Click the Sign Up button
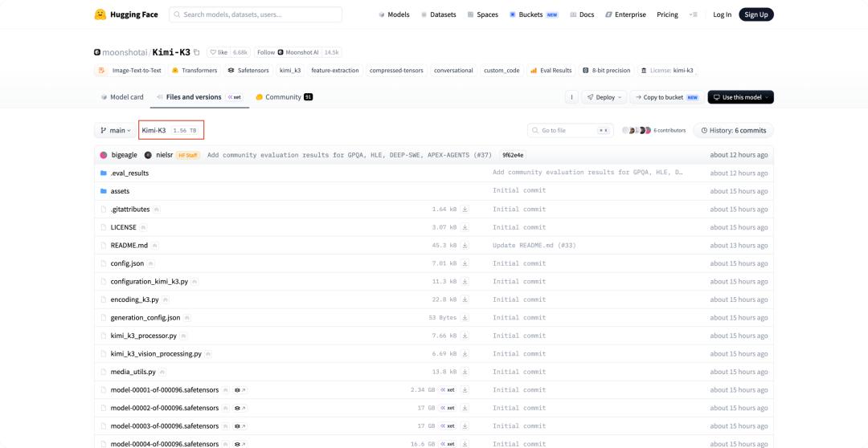This screenshot has width=868, height=448. click(x=756, y=15)
